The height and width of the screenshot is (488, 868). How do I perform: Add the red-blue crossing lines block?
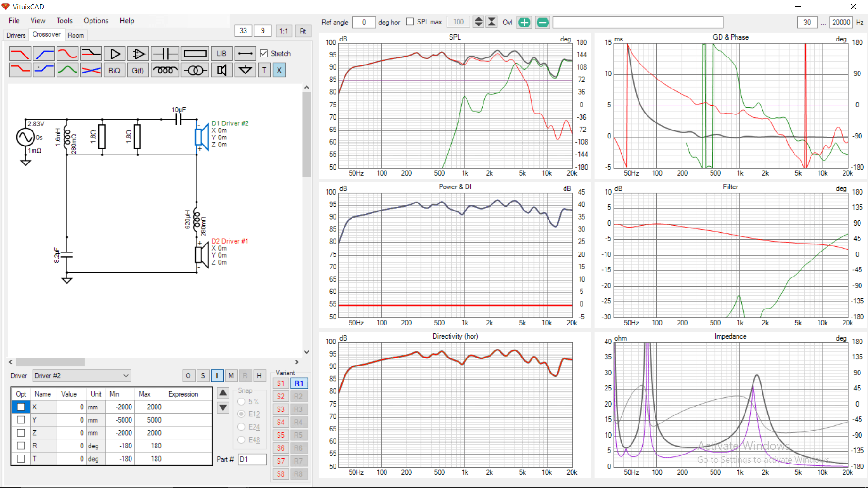pyautogui.click(x=91, y=70)
